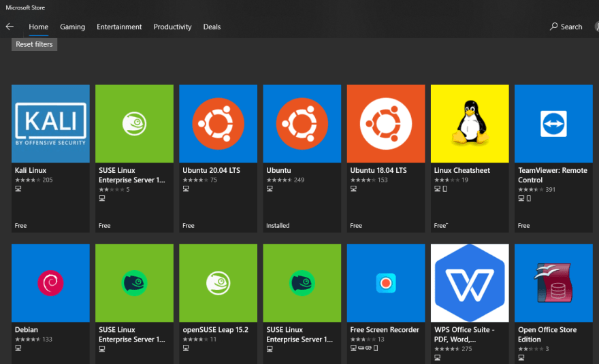Screen dimensions: 599x364
Task: Open the Debian swirl app icon
Action: click(x=50, y=283)
